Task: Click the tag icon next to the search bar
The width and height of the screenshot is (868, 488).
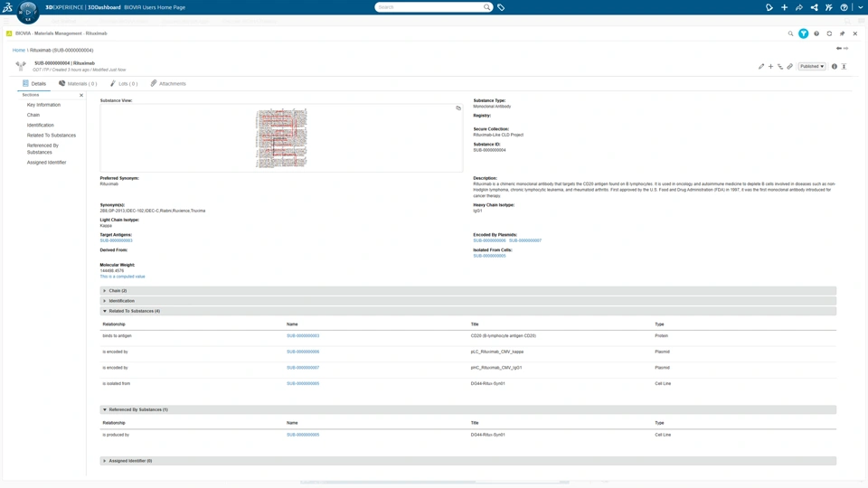Action: (501, 7)
